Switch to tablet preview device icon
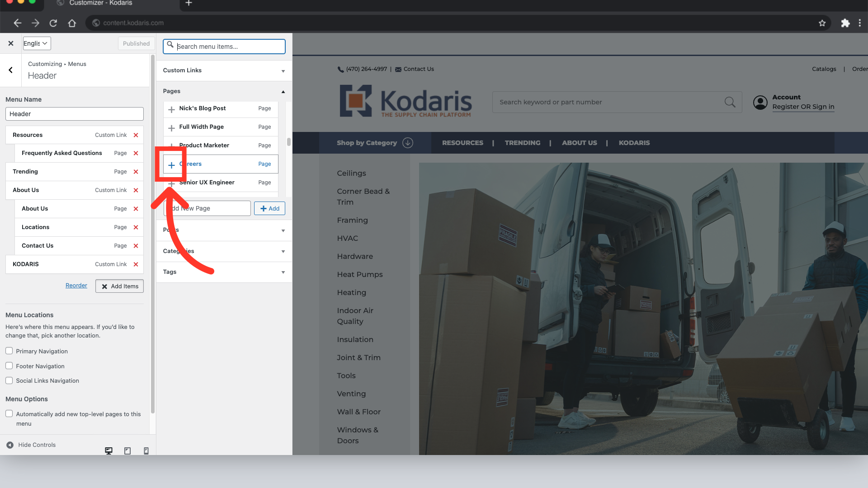This screenshot has width=868, height=488. [x=127, y=450]
